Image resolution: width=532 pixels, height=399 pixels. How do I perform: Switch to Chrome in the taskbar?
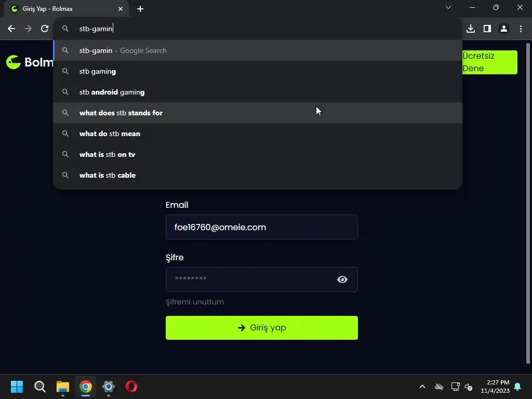point(86,387)
